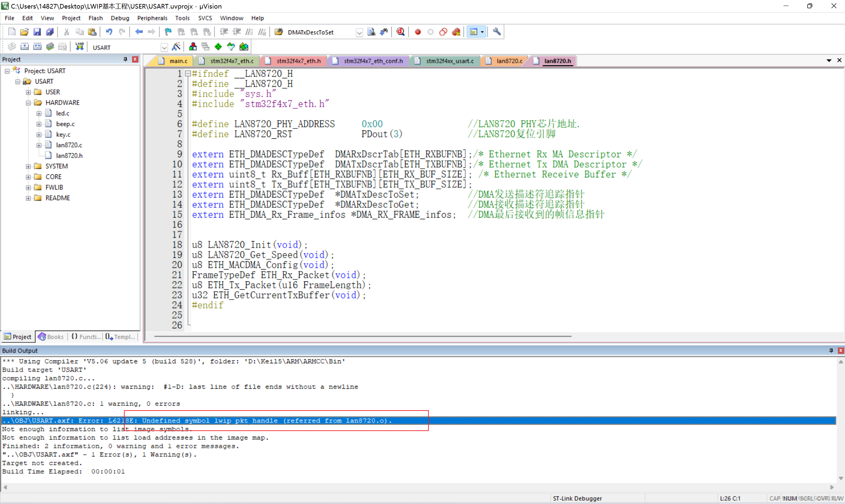The height and width of the screenshot is (504, 845).
Task: Start a debug session
Action: click(400, 32)
